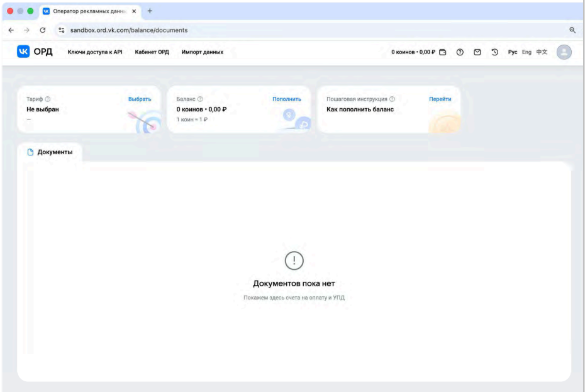Select Рус as interface language
585x392 pixels.
pyautogui.click(x=512, y=52)
